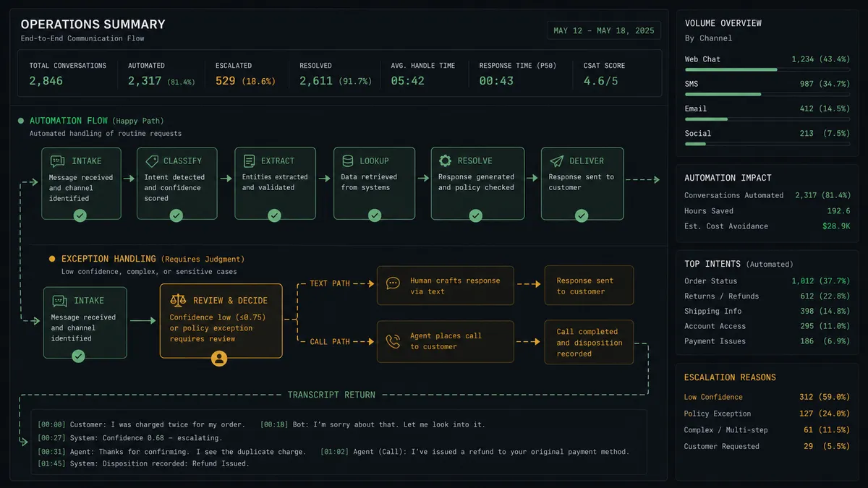868x488 pixels.
Task: Click the Customer Requested escalation reason
Action: (767, 447)
